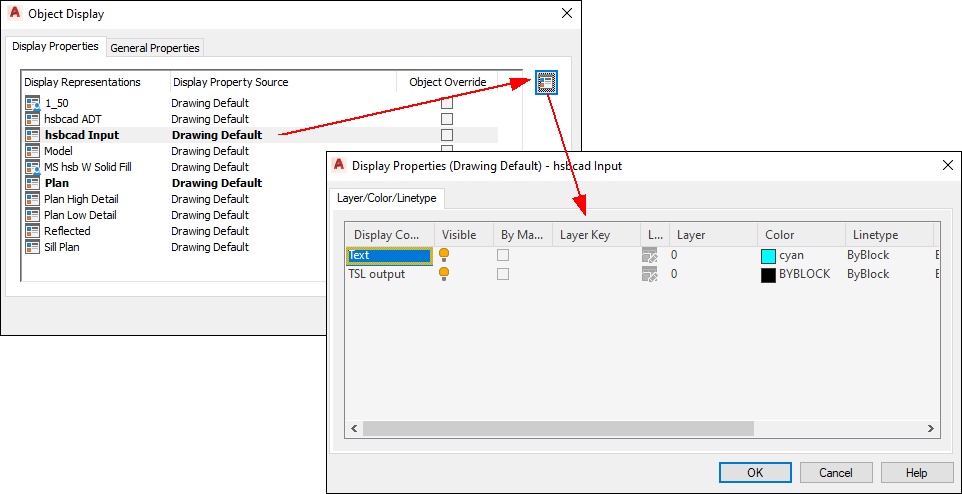
Task: Click the Object Override column header
Action: [447, 82]
